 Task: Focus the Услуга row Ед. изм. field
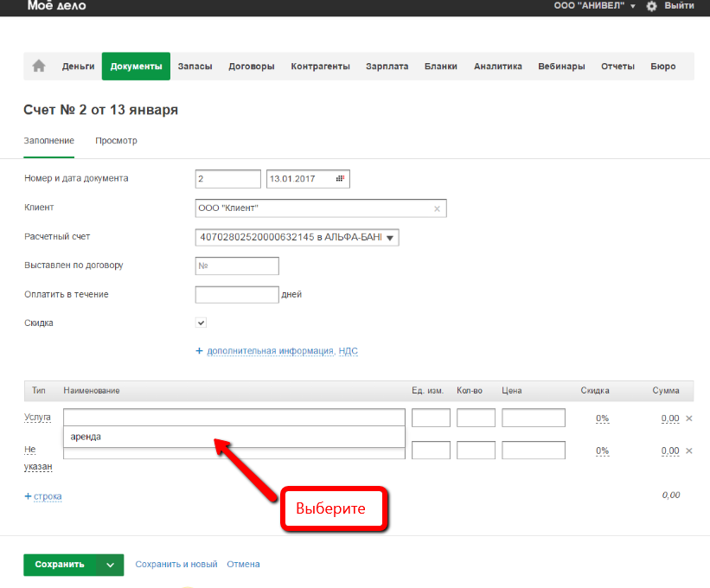pyautogui.click(x=431, y=418)
